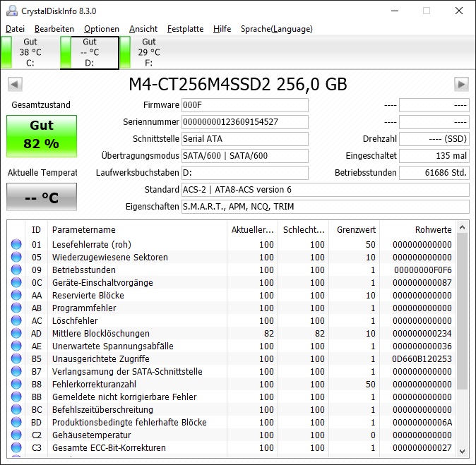Click the Betriebsstunden field 61686 Std.
476x465 pixels.
tap(434, 173)
